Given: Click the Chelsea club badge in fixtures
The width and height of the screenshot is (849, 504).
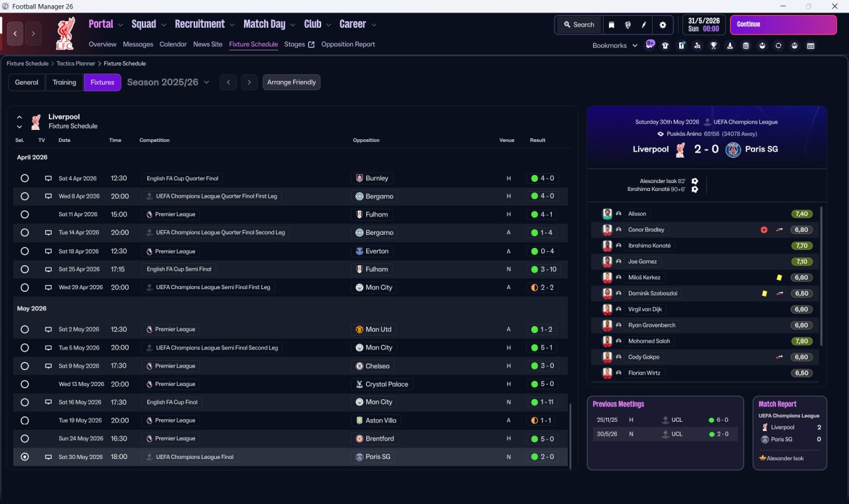Looking at the screenshot, I should tap(359, 366).
